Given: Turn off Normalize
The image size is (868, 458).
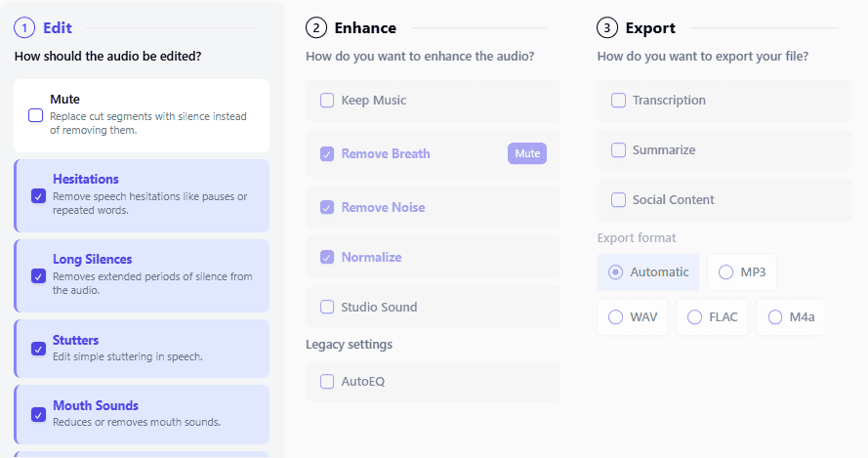Looking at the screenshot, I should [x=327, y=257].
